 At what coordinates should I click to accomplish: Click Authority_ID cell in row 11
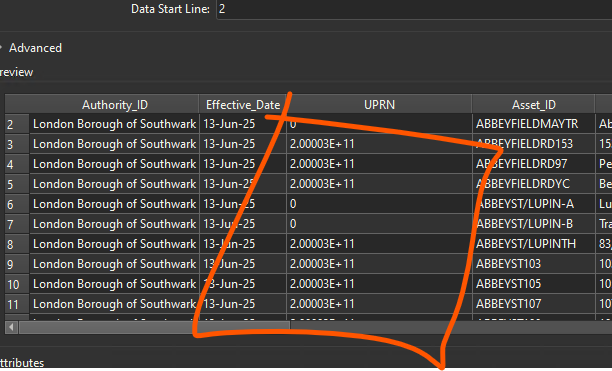pos(114,304)
